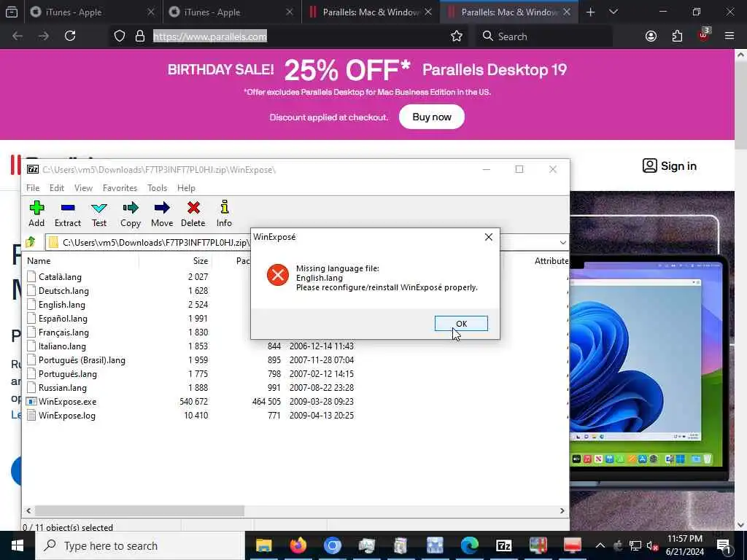Image resolution: width=747 pixels, height=560 pixels.
Task: Click the muted volume tray icon
Action: [x=651, y=545]
